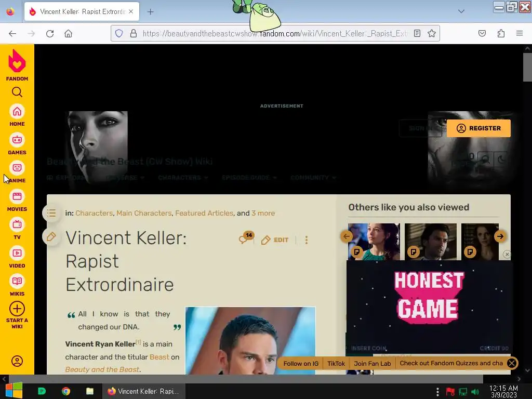
Task: Bookmark this page with the star
Action: (432, 33)
